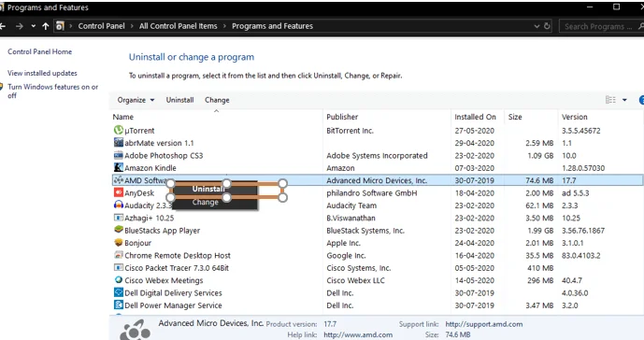Click the philandro Software GmbH publisher cell
644x340 pixels.
point(372,193)
